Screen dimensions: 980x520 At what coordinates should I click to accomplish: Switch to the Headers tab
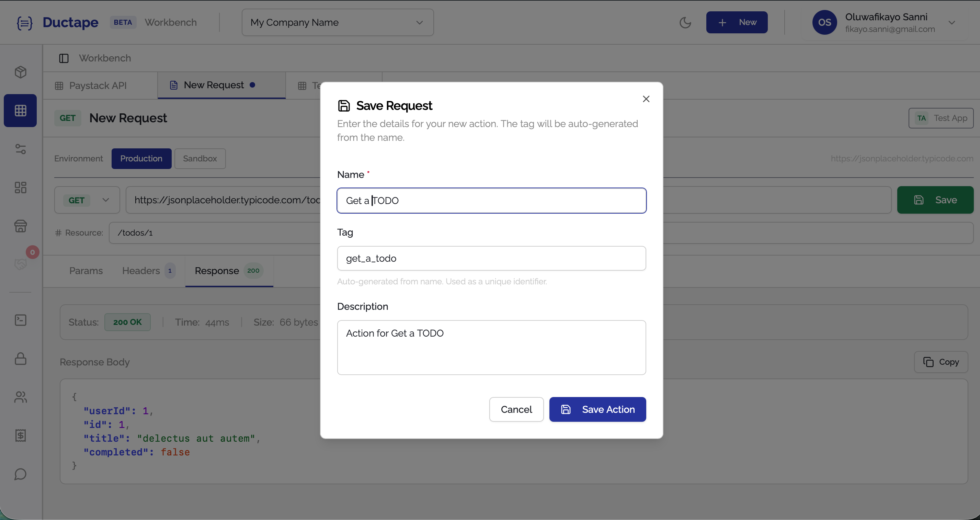click(141, 271)
